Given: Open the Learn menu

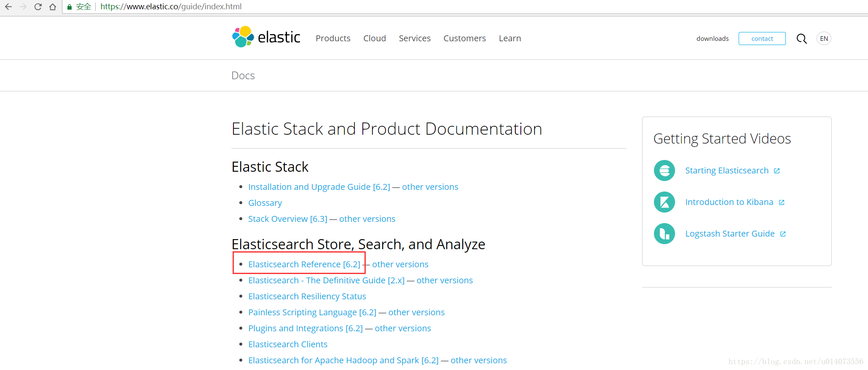Looking at the screenshot, I should 510,38.
